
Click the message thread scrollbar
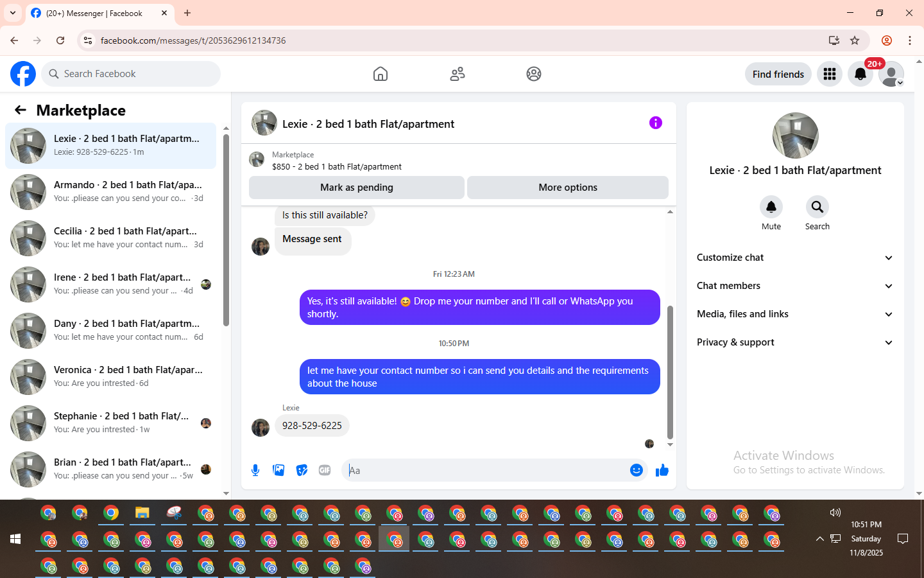point(670,372)
